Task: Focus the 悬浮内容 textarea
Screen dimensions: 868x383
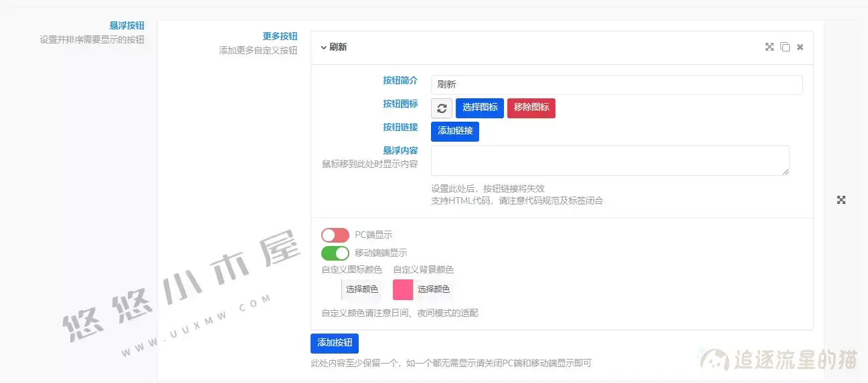Action: [610, 160]
